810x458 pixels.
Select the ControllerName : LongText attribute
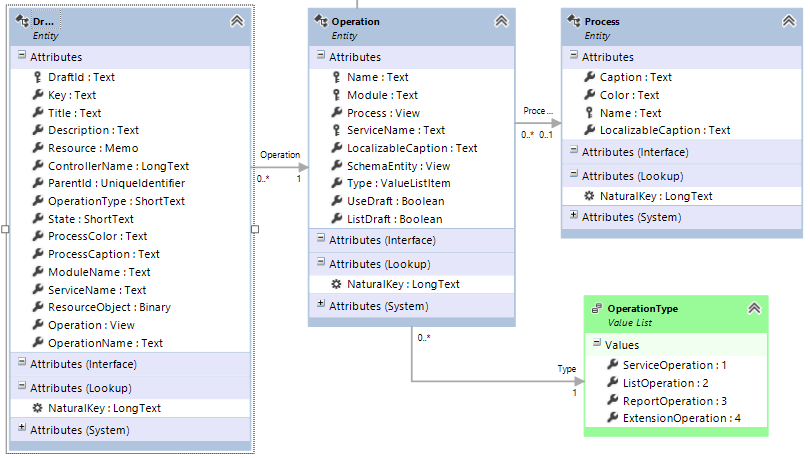click(x=118, y=166)
